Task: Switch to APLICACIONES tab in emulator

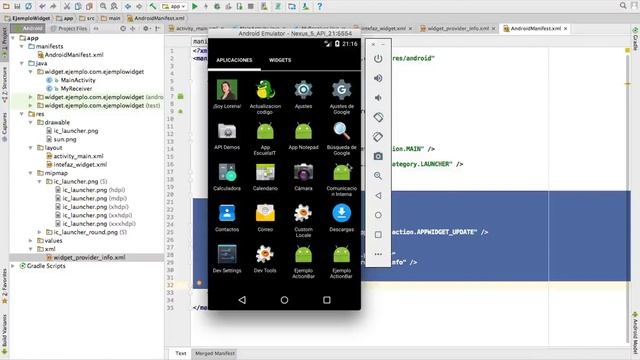Action: coord(234,60)
